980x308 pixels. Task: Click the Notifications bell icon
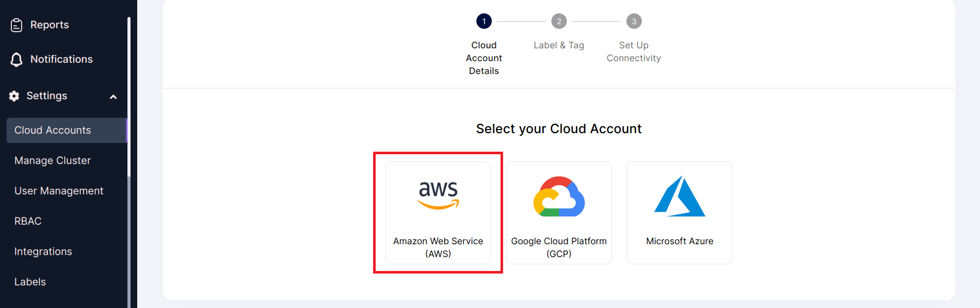point(16,60)
